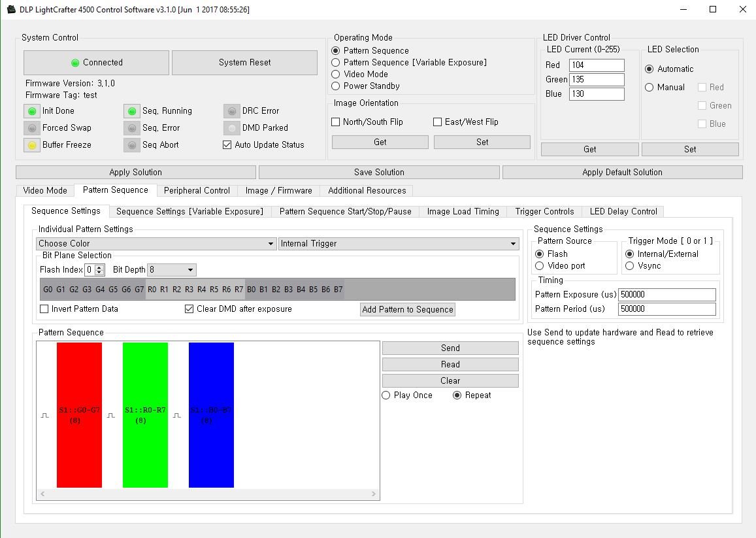The height and width of the screenshot is (538, 756).
Task: Click the Read sequence button
Action: point(450,365)
